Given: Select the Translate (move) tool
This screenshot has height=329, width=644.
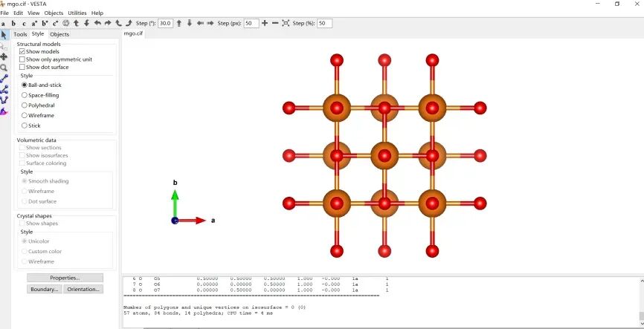Looking at the screenshot, I should pyautogui.click(x=4, y=56).
